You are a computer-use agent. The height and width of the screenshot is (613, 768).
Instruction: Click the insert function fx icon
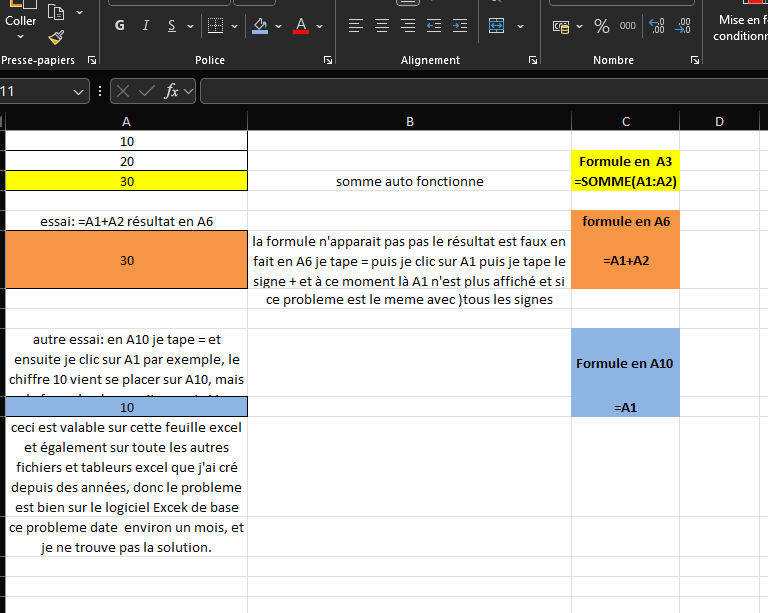[x=172, y=91]
